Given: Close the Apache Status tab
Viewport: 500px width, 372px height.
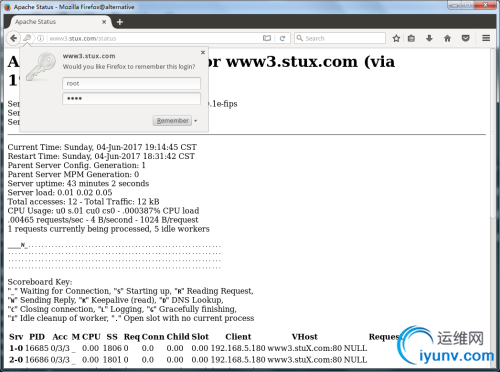Looking at the screenshot, I should click(104, 22).
